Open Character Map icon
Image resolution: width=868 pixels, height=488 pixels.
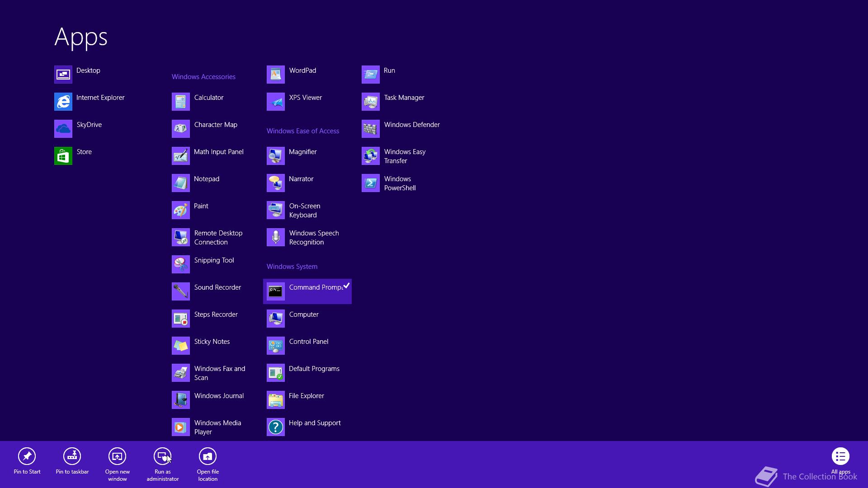point(181,129)
